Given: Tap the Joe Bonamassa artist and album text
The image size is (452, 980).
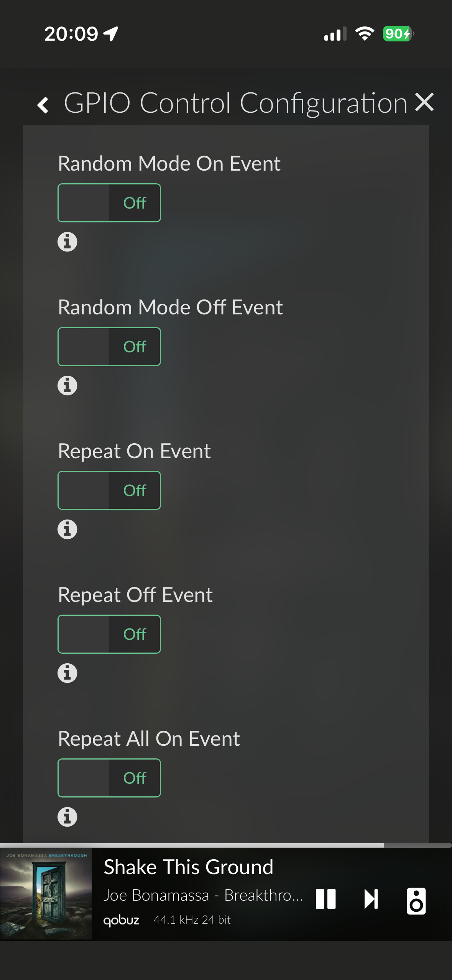Looking at the screenshot, I should pos(203,896).
